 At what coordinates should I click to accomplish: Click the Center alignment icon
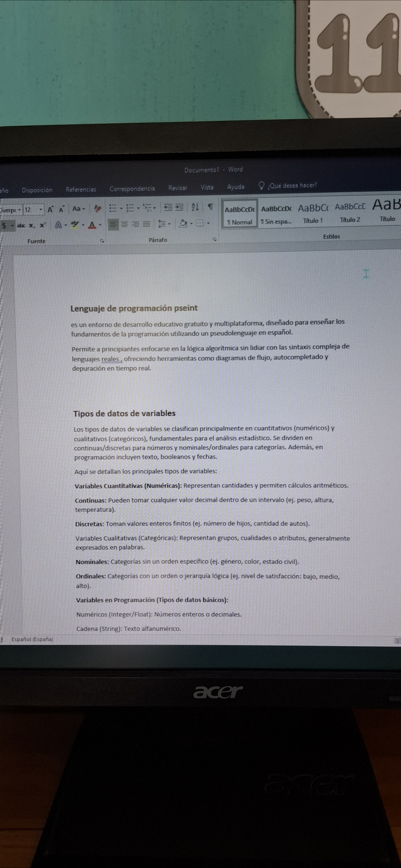point(124,224)
